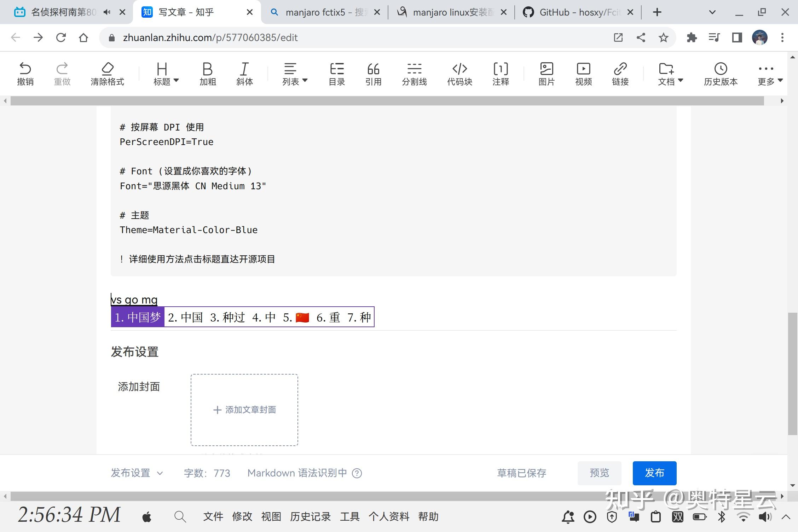Viewport: 798px width, 532px height.
Task: Insert a quote block with 引用
Action: (374, 74)
